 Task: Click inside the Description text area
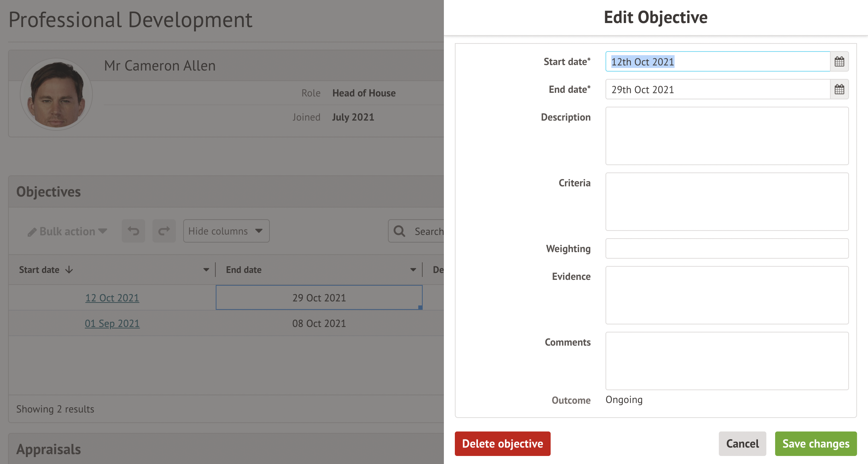[x=727, y=136]
